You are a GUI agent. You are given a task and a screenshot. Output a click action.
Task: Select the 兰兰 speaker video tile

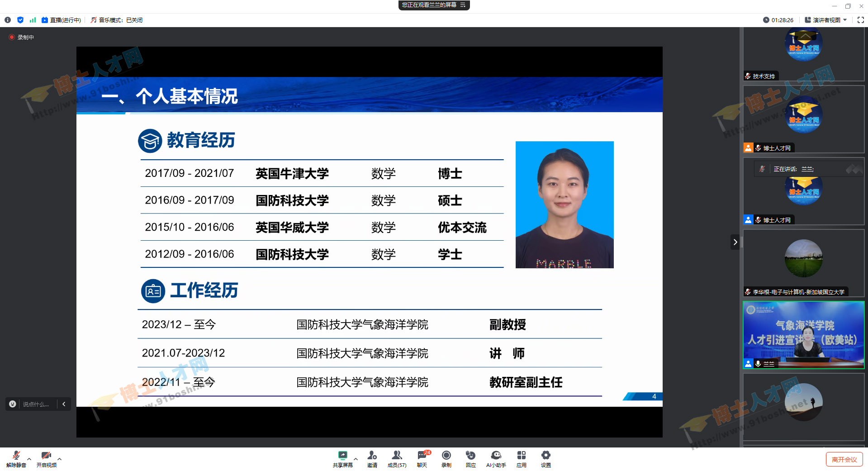(x=804, y=335)
